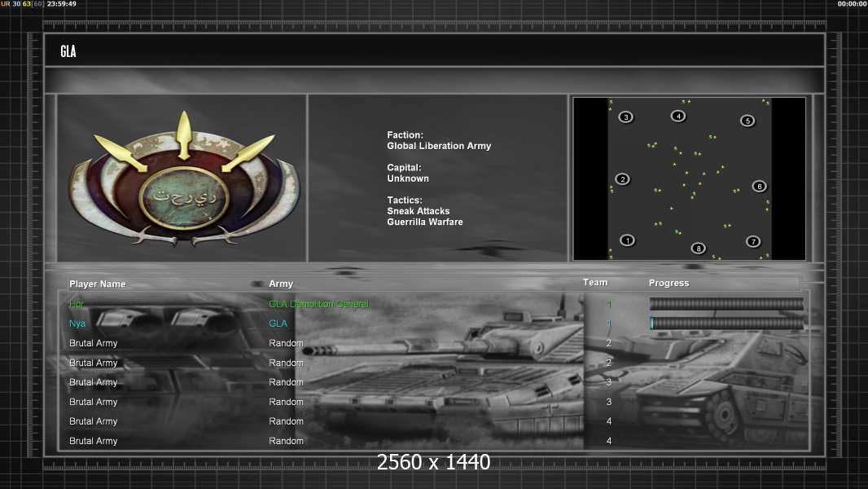Select player Nya in the list
Image resolution: width=868 pixels, height=489 pixels.
[x=77, y=324]
